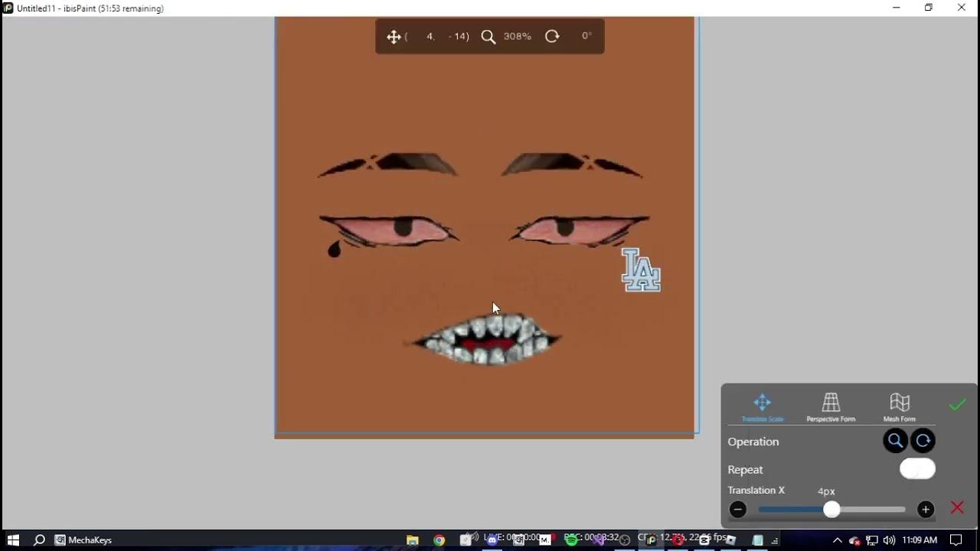Click the 308% zoom value
This screenshot has width=980, height=551.
(x=518, y=37)
